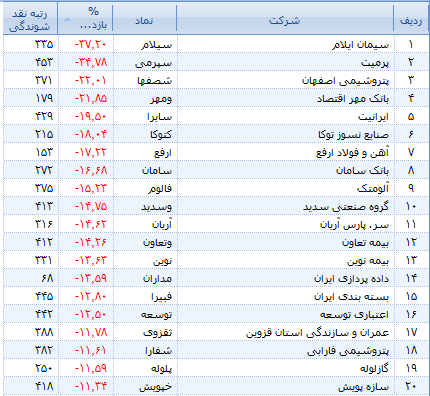Image resolution: width=430 pixels, height=396 pixels.
Task: Select company آلومتک
Action: [373, 189]
